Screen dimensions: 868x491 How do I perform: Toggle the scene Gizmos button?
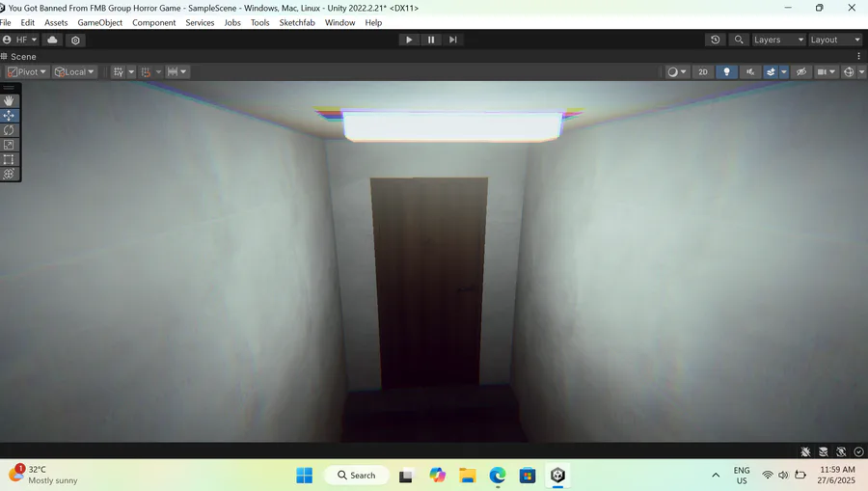(849, 72)
